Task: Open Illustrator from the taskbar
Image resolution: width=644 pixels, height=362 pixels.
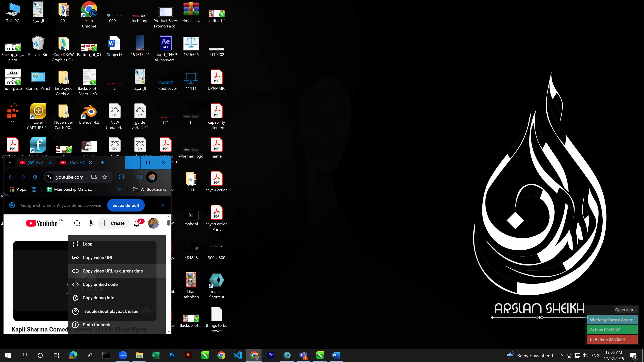Action: tap(188, 355)
